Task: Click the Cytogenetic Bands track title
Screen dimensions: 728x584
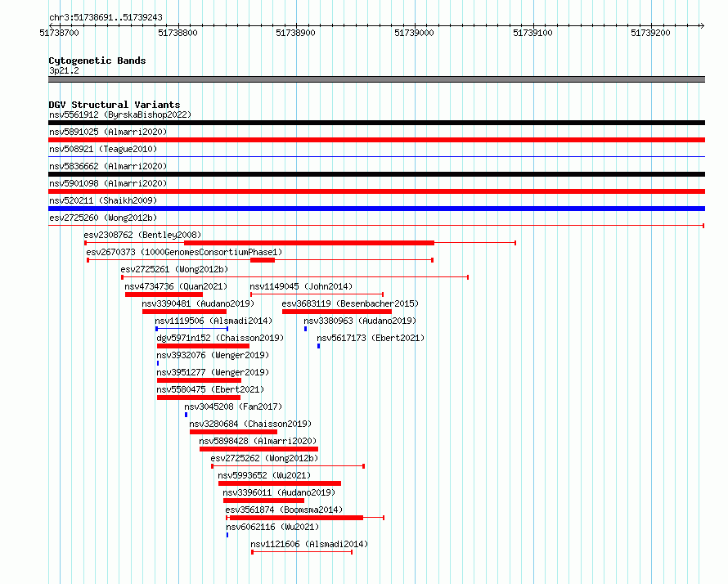Action: pos(97,61)
